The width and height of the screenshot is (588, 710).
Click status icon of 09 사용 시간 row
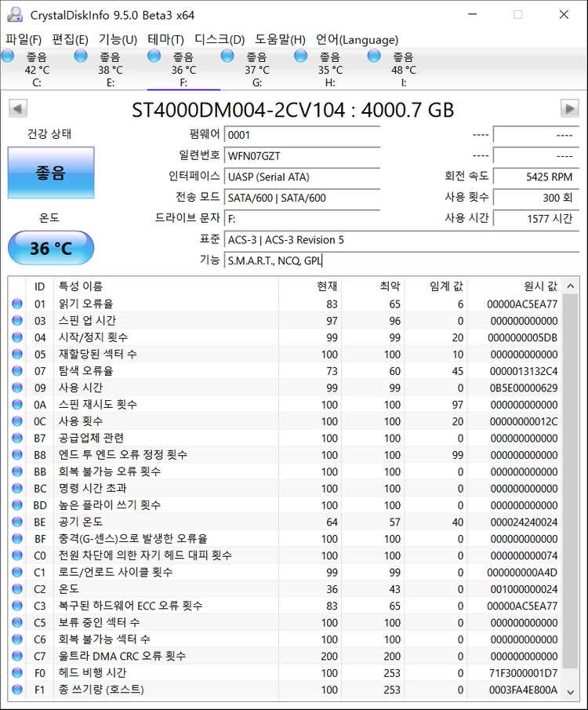pyautogui.click(x=17, y=388)
